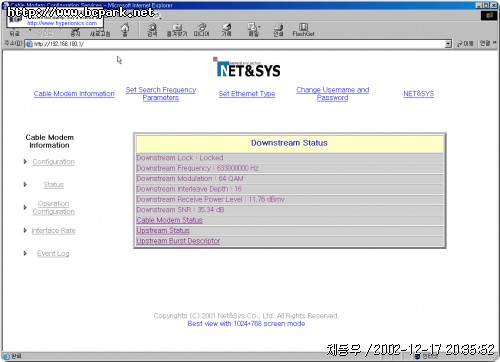Click the Downstream Frequency row
Viewport: 500px width, 362px height.
[x=289, y=168]
